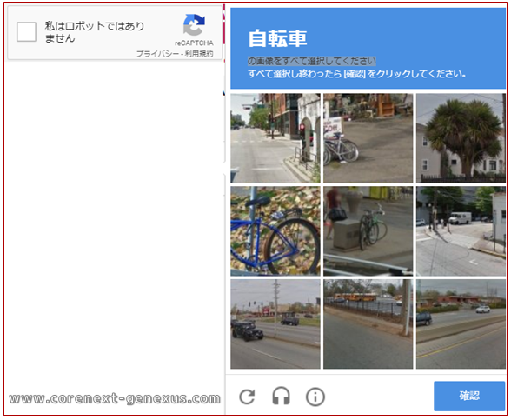Select the black jeep on road tile

point(275,323)
